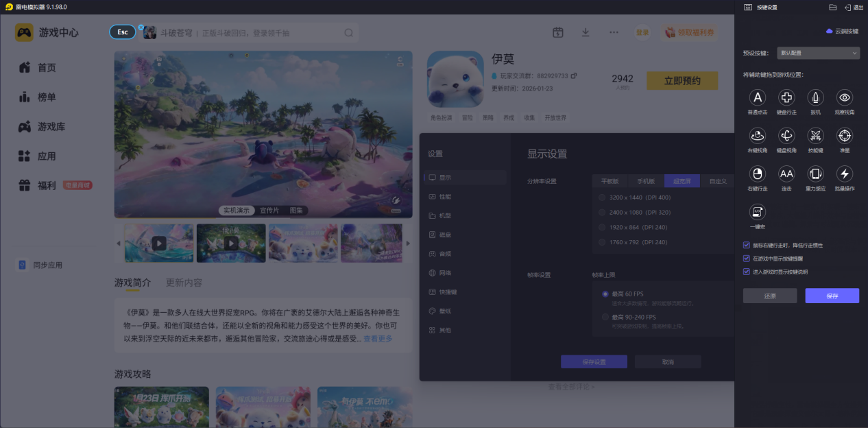This screenshot has width=868, height=428.
Task: Click the 斗破苍穹 search field
Action: [249, 33]
